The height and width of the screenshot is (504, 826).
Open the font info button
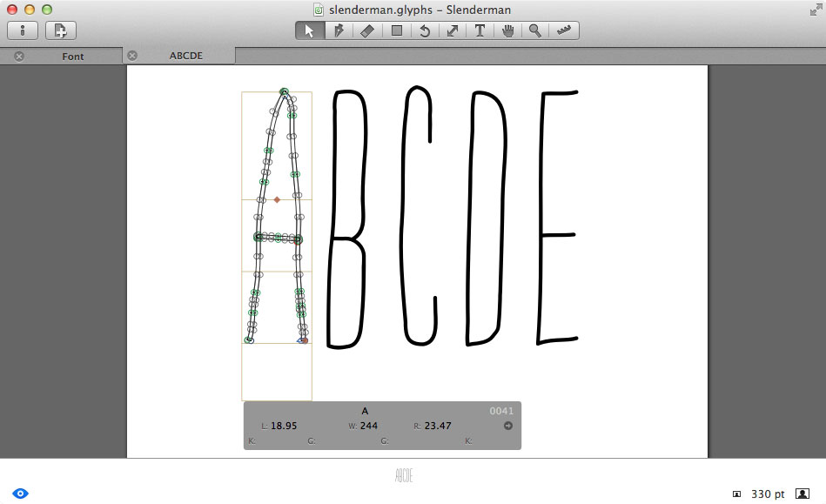(22, 30)
